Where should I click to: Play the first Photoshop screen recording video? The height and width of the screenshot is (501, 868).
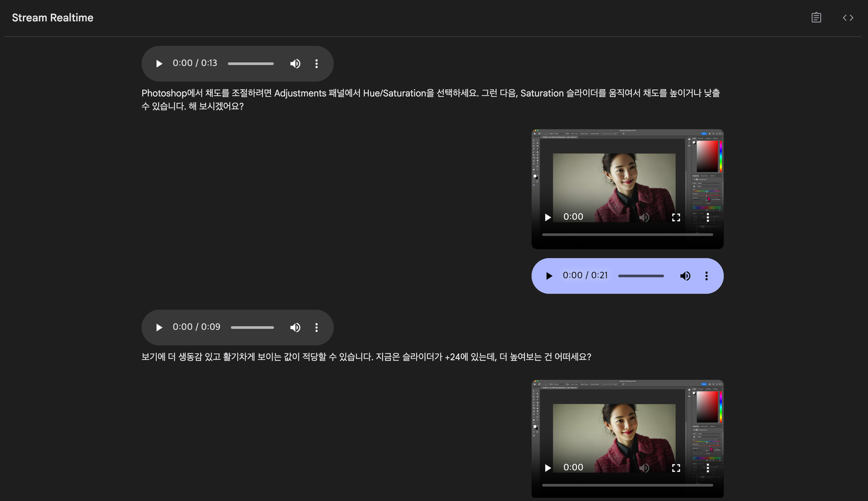548,217
